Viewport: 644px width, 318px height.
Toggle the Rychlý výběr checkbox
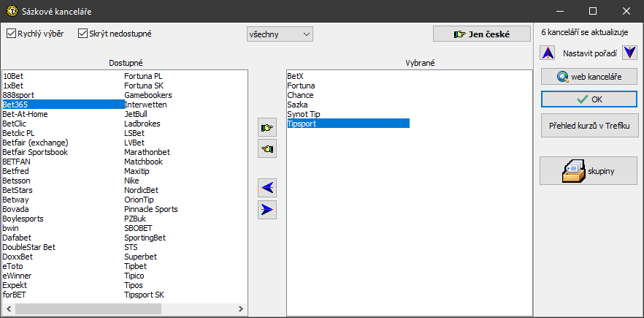pos(12,34)
